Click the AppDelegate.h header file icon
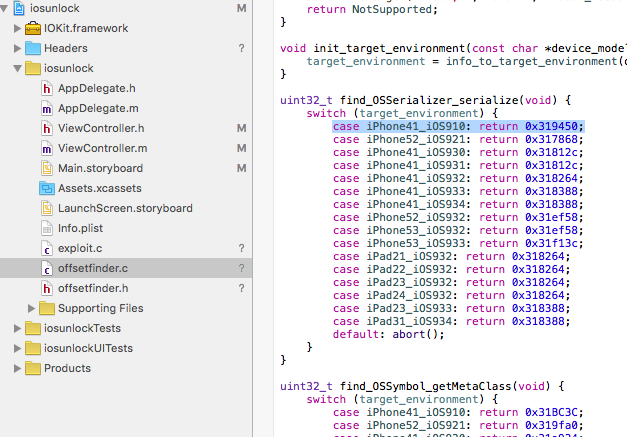627x437 pixels. pos(47,88)
